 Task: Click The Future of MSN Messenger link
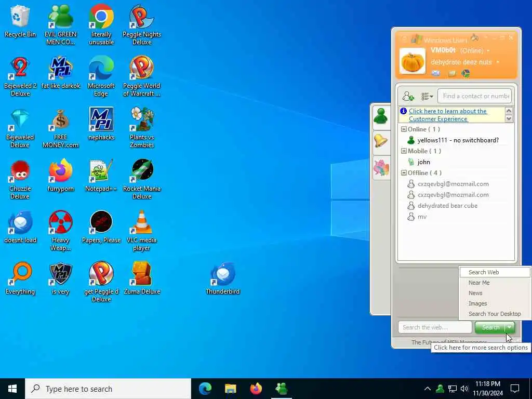point(449,342)
